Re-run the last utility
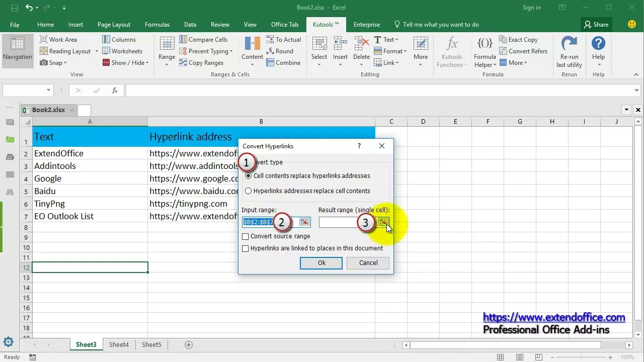Image resolution: width=644 pixels, height=362 pixels. 569,52
